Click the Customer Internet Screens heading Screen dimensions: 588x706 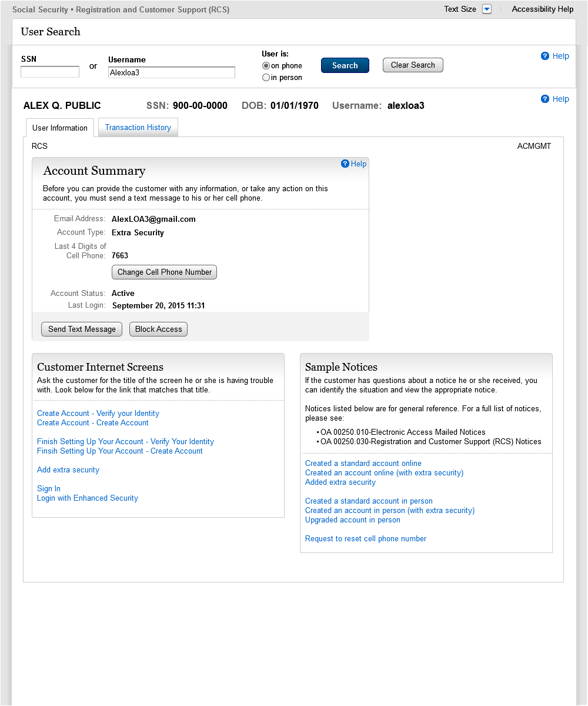[x=101, y=367]
